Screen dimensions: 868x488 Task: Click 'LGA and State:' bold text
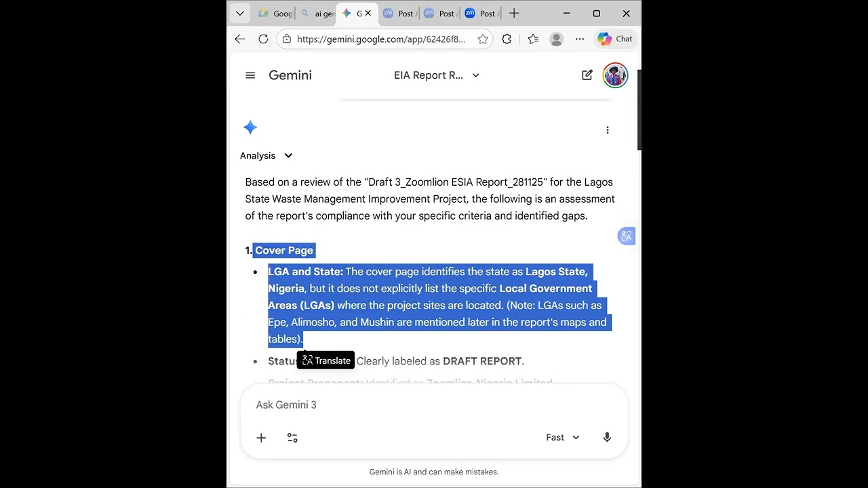[305, 272]
